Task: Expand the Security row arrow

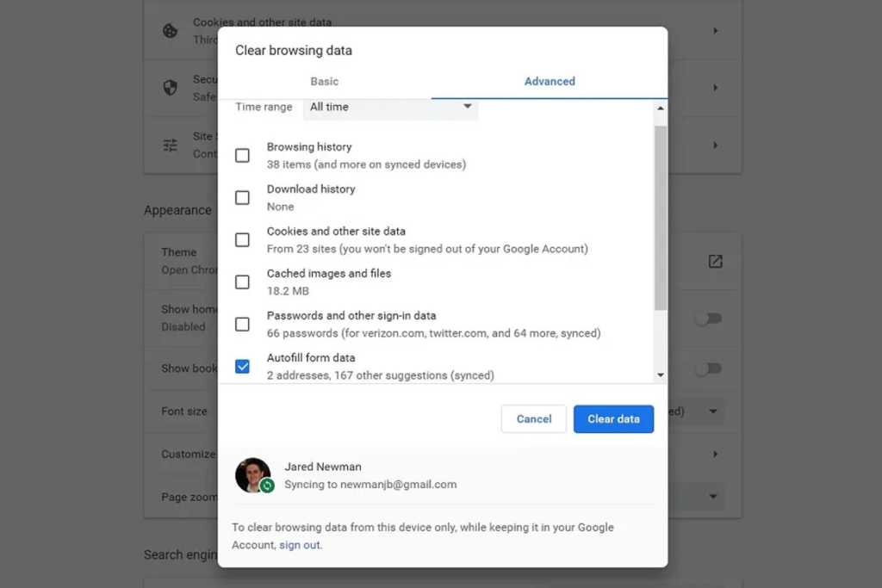Action: (716, 88)
